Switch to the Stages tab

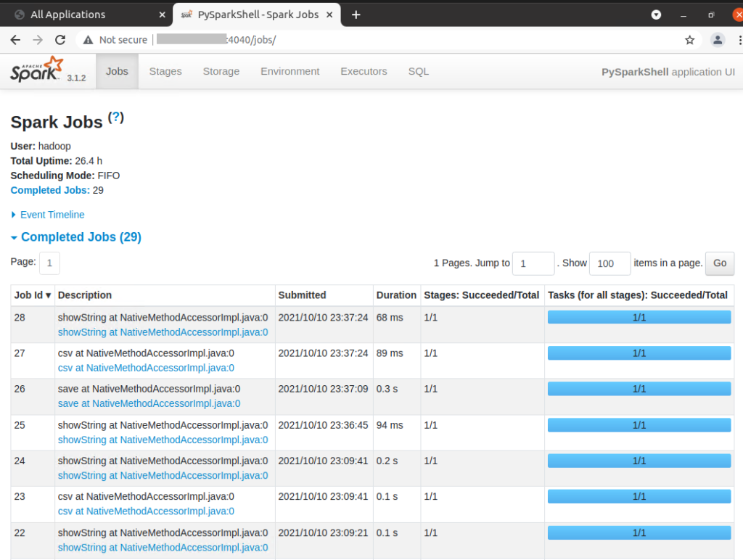(x=165, y=71)
